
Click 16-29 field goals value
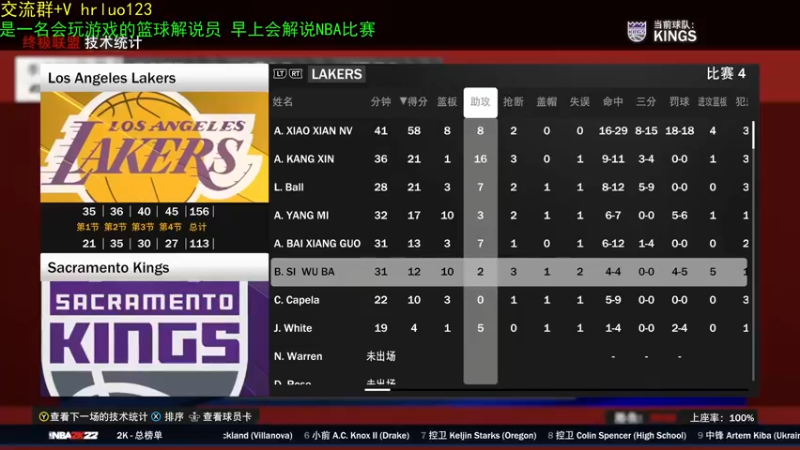(613, 131)
